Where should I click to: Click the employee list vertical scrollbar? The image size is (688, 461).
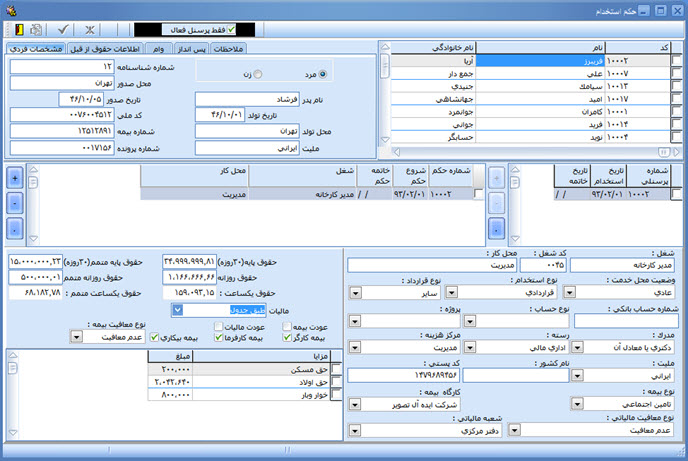pos(383,100)
